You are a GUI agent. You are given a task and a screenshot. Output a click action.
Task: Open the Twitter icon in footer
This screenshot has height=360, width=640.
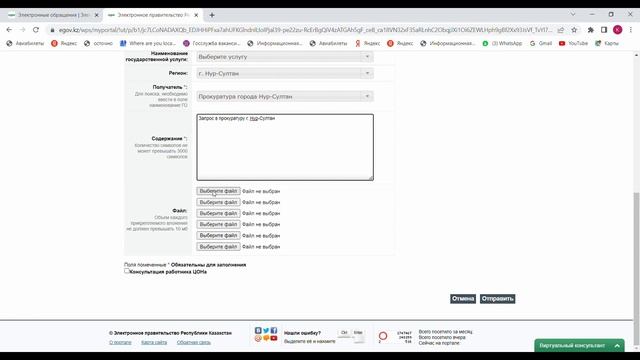click(266, 331)
